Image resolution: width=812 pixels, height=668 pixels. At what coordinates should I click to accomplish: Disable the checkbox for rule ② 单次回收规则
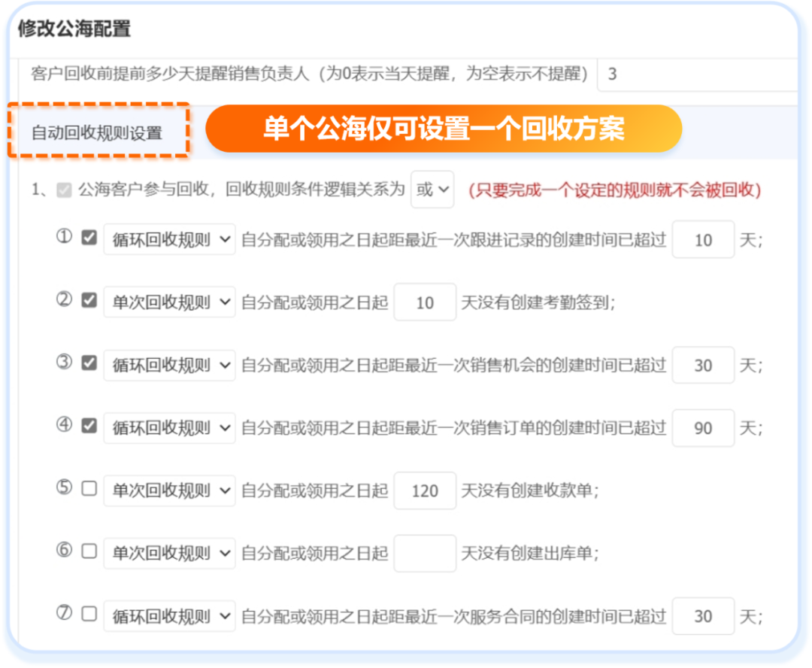point(88,299)
